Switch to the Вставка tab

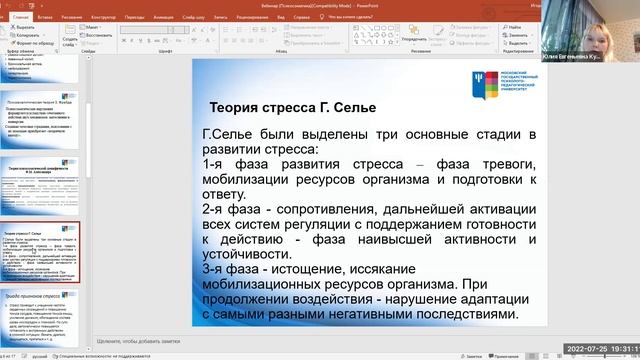pos(45,17)
